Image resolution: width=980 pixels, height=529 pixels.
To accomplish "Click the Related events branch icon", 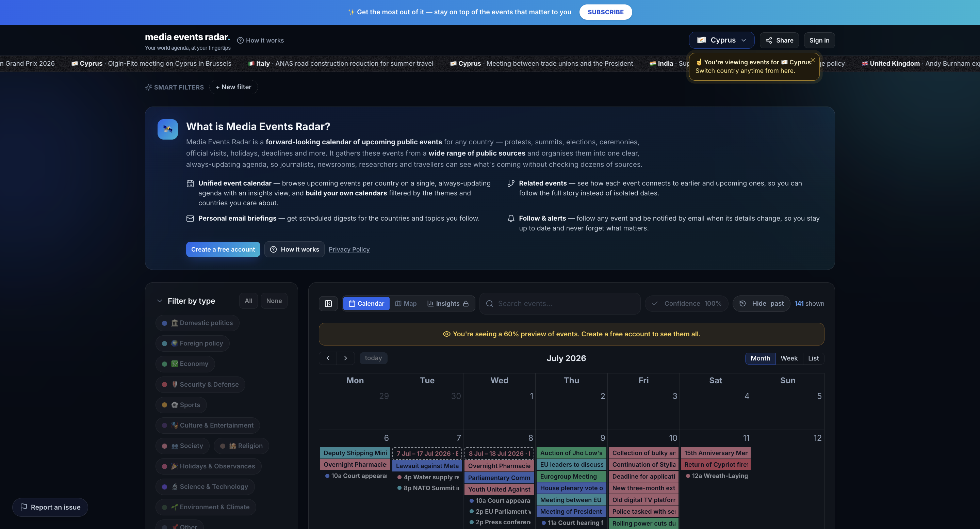I will (x=511, y=183).
